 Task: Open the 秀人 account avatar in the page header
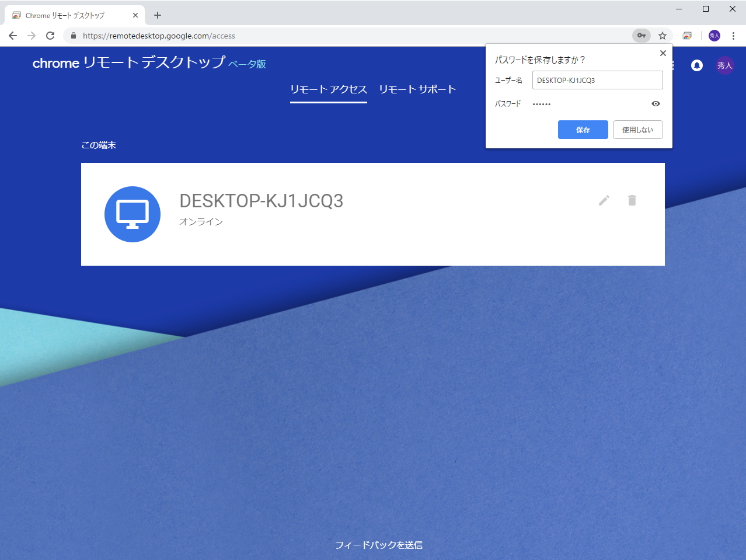pyautogui.click(x=725, y=65)
